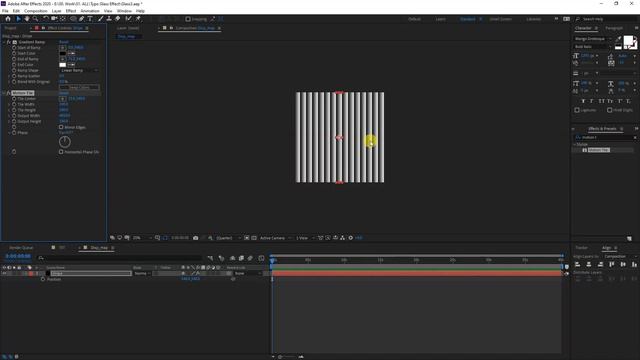This screenshot has width=640, height=360.
Task: Collapse the Motion Tile effect
Action: 4,93
